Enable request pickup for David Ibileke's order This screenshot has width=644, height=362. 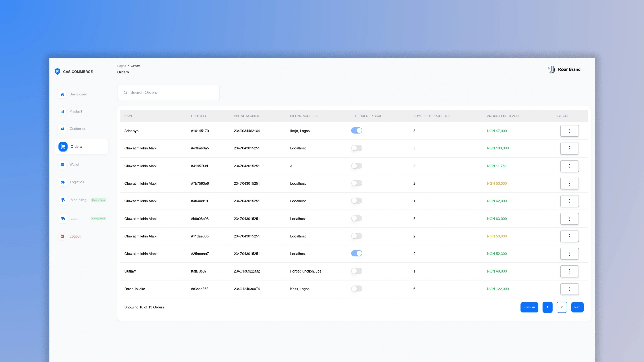[x=357, y=289]
